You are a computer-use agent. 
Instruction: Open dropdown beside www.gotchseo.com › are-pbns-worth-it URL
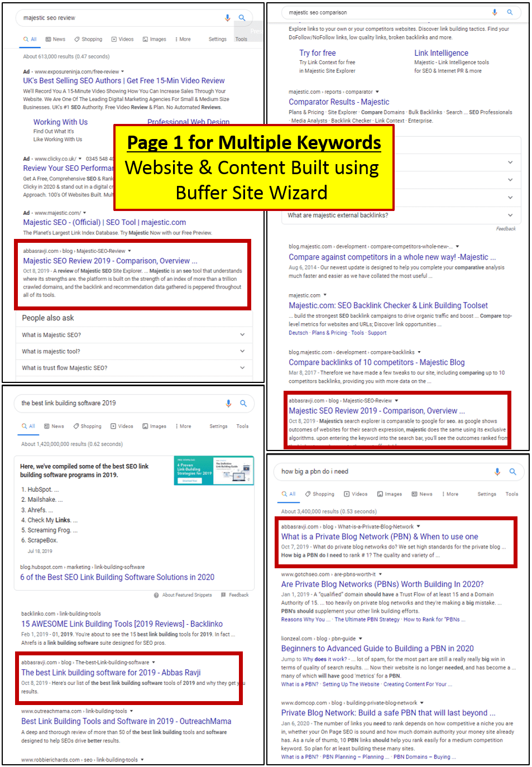point(380,574)
